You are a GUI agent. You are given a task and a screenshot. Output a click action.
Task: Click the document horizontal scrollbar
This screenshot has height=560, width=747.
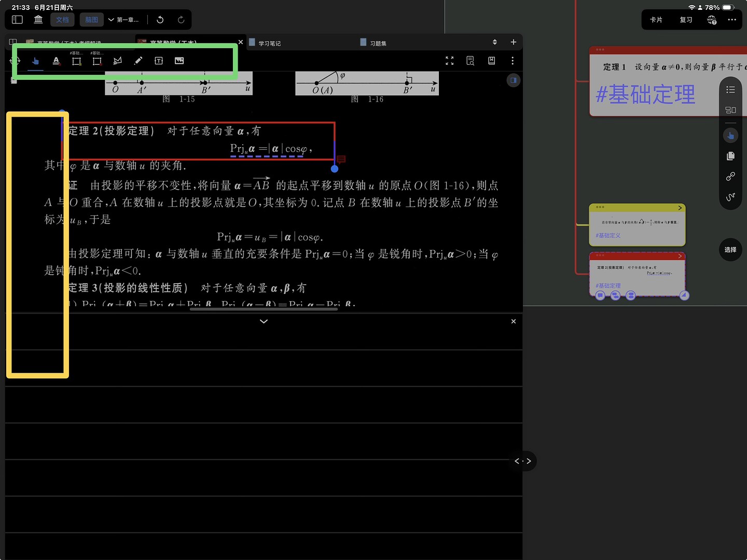(x=264, y=309)
